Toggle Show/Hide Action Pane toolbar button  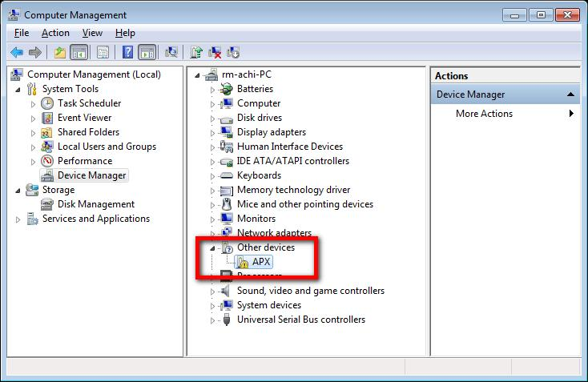(x=147, y=52)
